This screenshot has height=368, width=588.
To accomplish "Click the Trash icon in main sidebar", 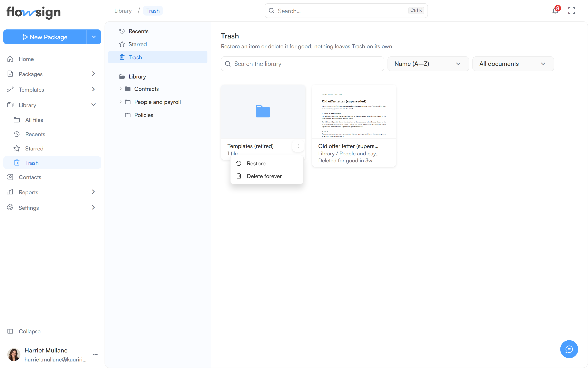I will 17,163.
